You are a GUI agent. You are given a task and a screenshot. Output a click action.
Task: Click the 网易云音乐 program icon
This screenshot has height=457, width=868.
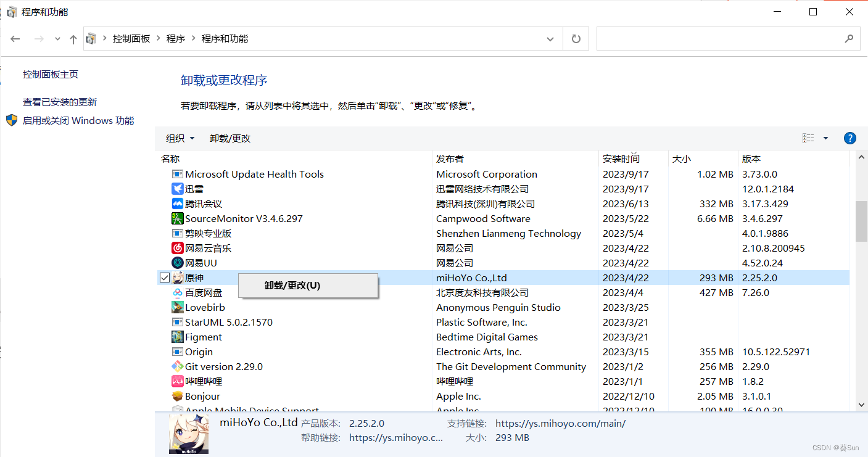coord(178,249)
